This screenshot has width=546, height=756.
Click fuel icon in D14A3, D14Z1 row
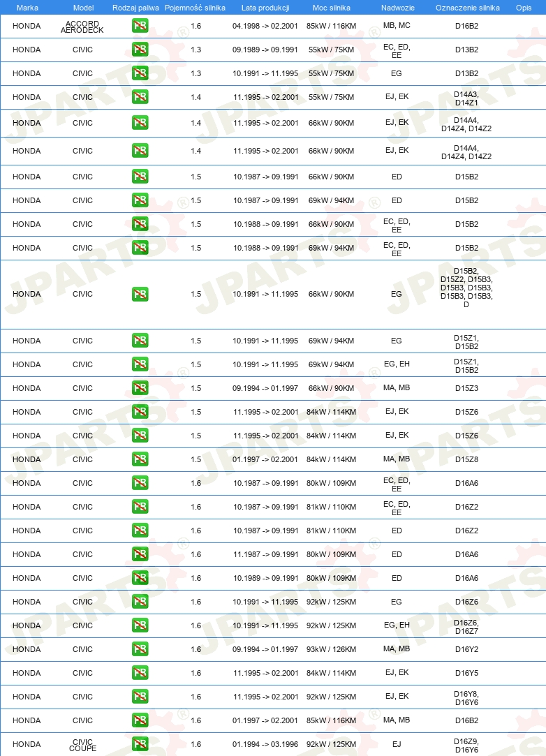(140, 97)
